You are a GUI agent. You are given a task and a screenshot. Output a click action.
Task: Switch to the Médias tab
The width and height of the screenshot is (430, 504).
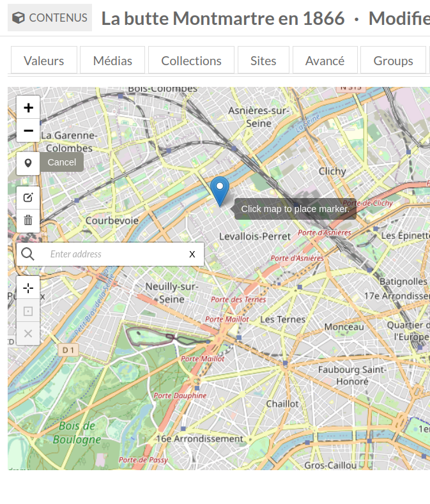click(112, 61)
